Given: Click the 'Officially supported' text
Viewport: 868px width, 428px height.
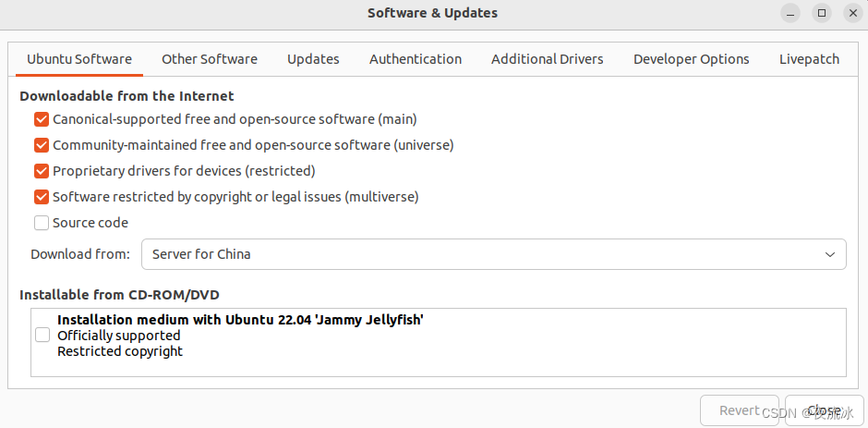Looking at the screenshot, I should [119, 336].
